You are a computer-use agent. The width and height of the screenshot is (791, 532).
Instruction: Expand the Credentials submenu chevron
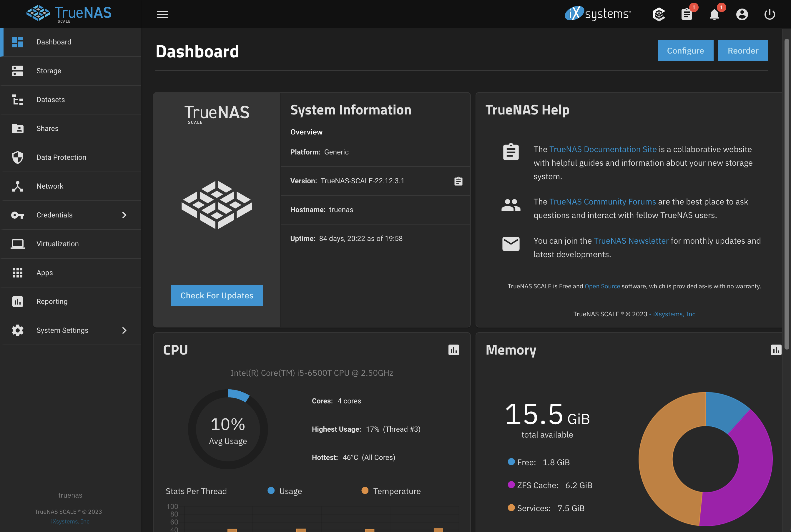click(x=124, y=215)
